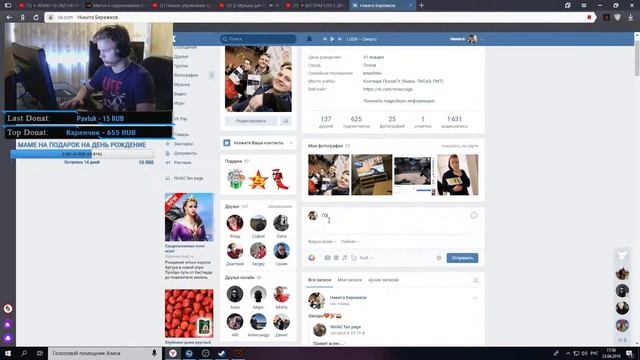This screenshot has width=640, height=360.
Task: Open the TV screen photo in My photos
Action: (x=372, y=175)
